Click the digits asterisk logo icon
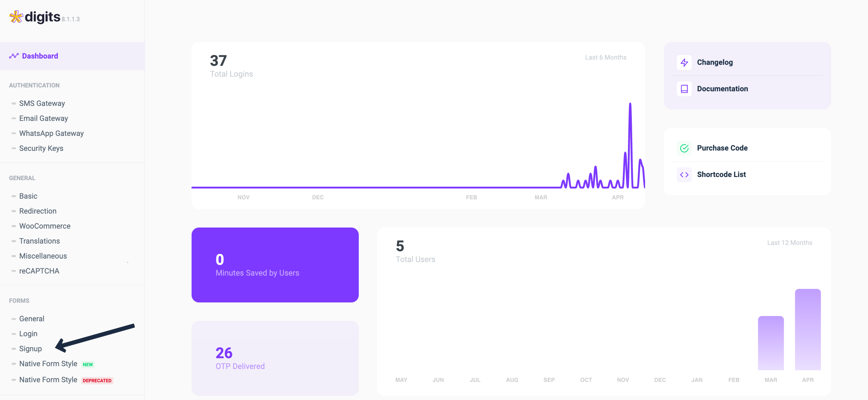This screenshot has width=868, height=400. click(x=16, y=17)
